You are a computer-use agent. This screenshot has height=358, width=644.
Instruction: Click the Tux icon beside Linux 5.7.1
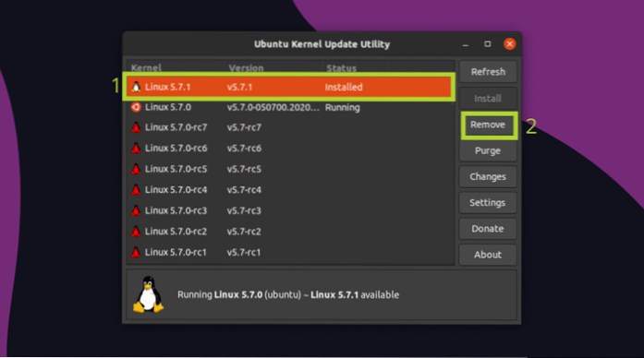[136, 87]
